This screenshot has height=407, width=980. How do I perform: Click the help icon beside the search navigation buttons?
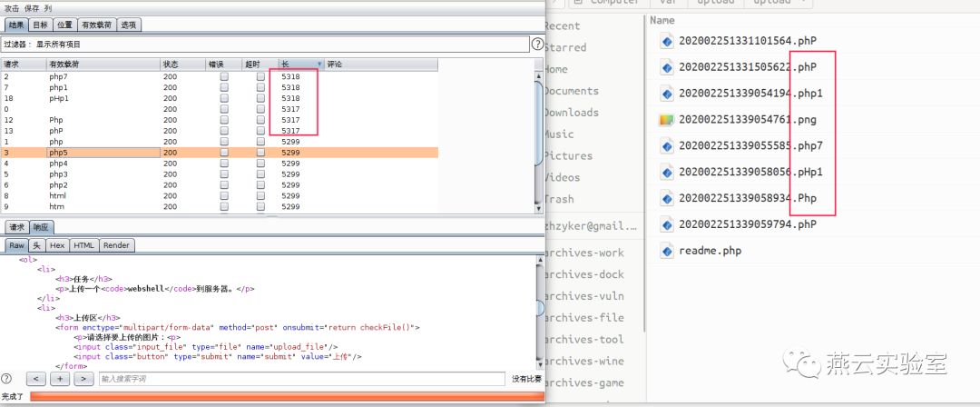pos(6,378)
